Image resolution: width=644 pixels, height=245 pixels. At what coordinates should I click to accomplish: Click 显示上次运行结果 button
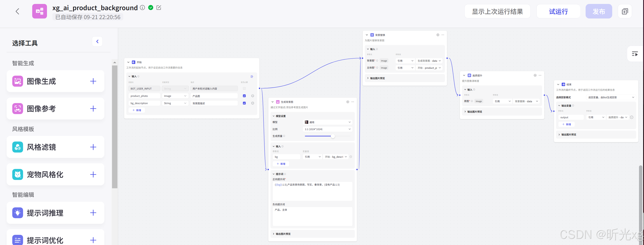(497, 11)
